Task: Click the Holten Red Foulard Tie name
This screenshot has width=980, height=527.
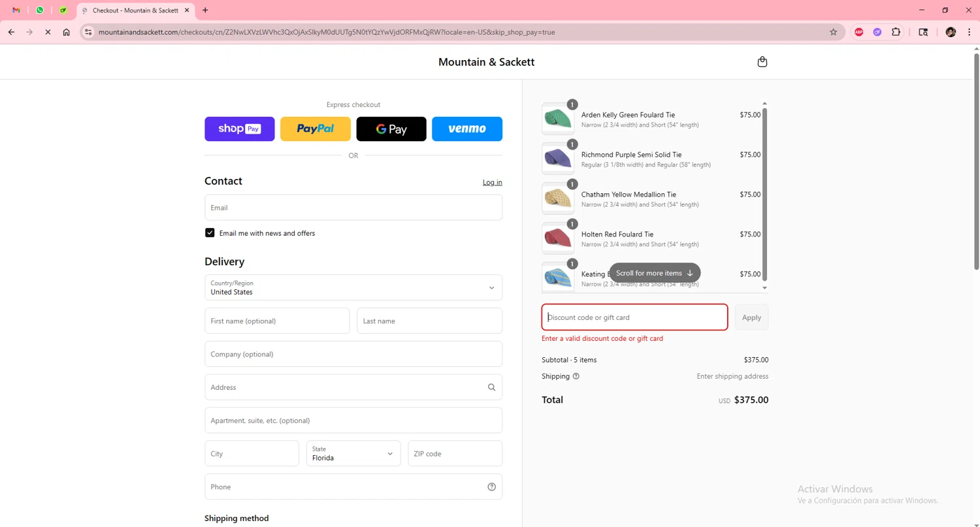Action: point(617,234)
